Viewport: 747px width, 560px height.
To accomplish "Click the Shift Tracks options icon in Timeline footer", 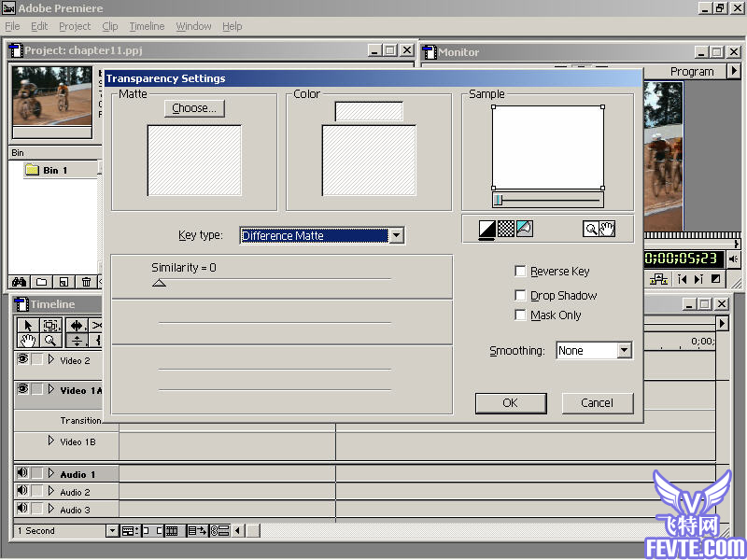I will pos(197,530).
